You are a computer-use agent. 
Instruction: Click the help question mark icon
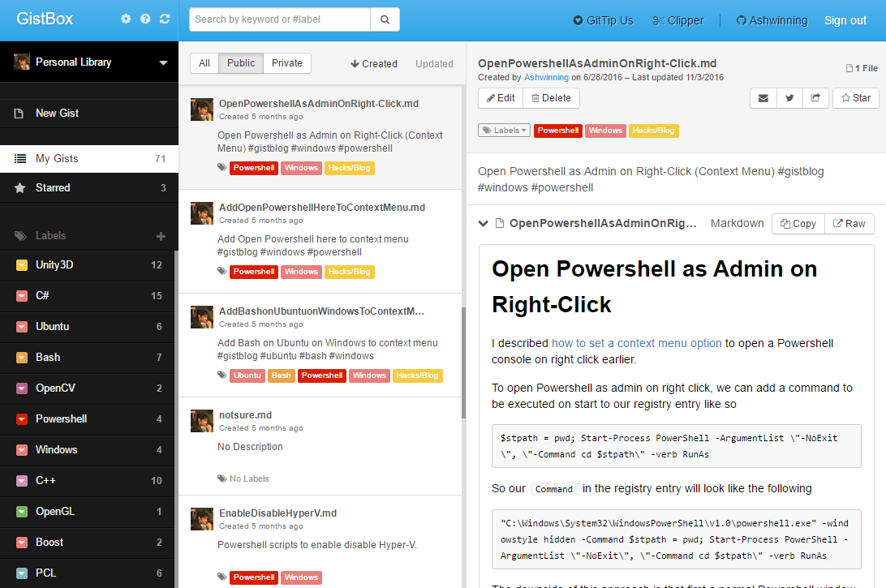[x=145, y=19]
